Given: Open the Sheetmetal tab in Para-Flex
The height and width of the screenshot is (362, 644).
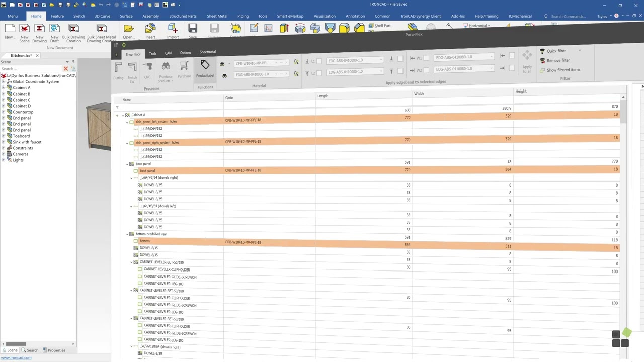Looking at the screenshot, I should tap(207, 52).
